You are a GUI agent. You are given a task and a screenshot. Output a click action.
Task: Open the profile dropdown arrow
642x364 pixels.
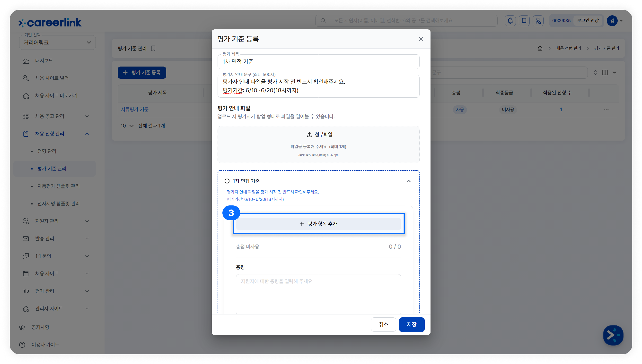point(622,21)
